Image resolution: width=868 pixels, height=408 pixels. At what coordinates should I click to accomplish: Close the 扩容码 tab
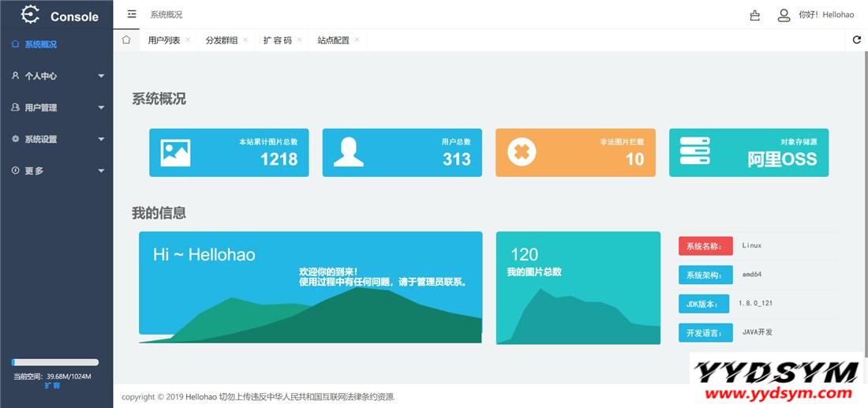[x=300, y=39]
